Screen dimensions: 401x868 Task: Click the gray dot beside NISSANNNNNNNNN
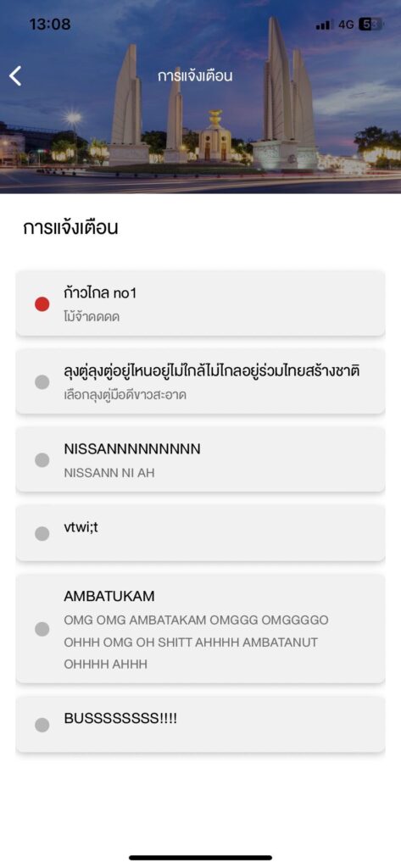42,460
